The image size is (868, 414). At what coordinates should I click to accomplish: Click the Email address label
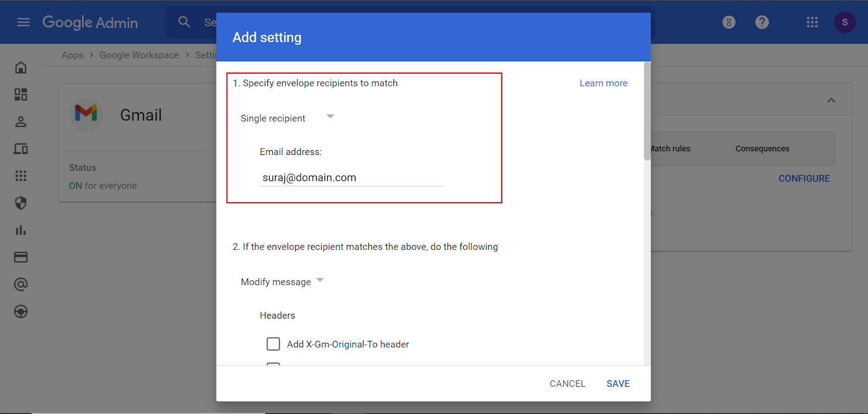(290, 152)
